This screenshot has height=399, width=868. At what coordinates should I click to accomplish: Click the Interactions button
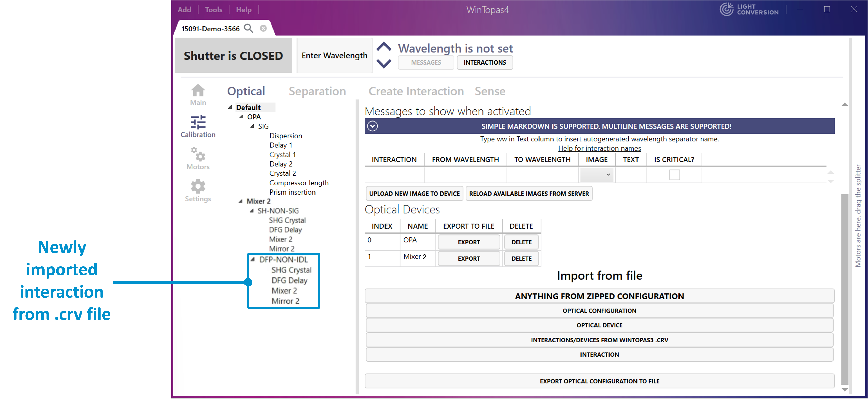485,62
